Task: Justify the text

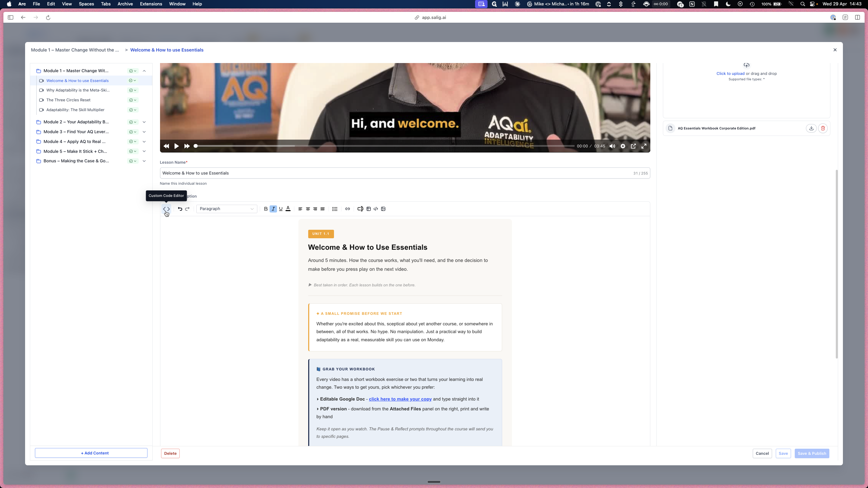Action: pyautogui.click(x=323, y=209)
